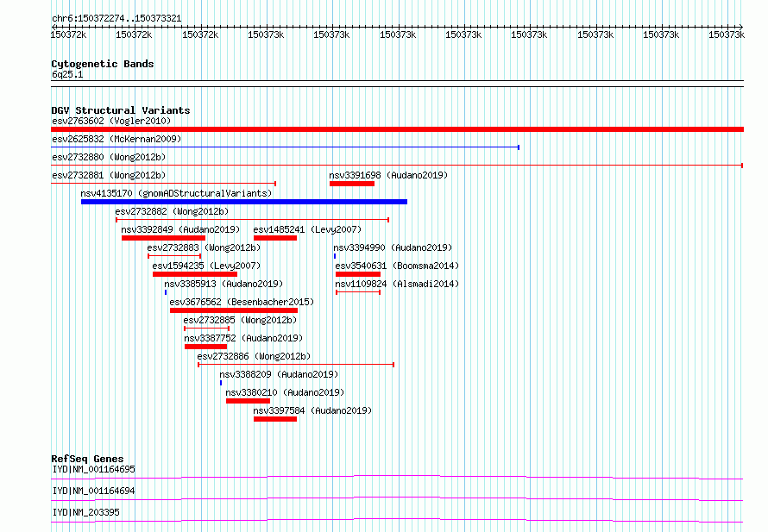Click the small blue nsv3394990 marker
This screenshot has height=532, width=768.
tap(335, 256)
